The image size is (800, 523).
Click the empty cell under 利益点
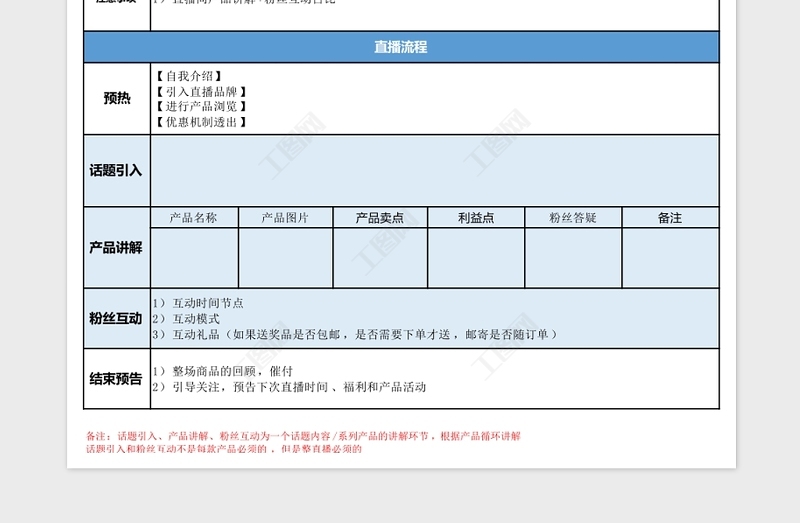[476, 258]
